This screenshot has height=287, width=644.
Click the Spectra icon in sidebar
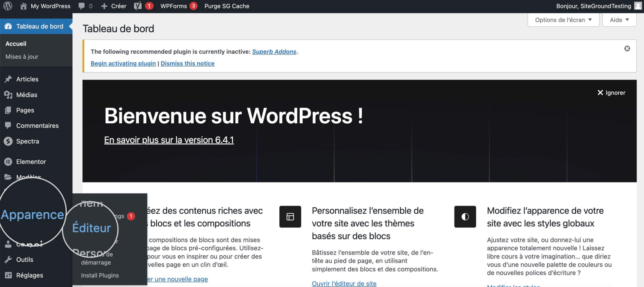[8, 141]
